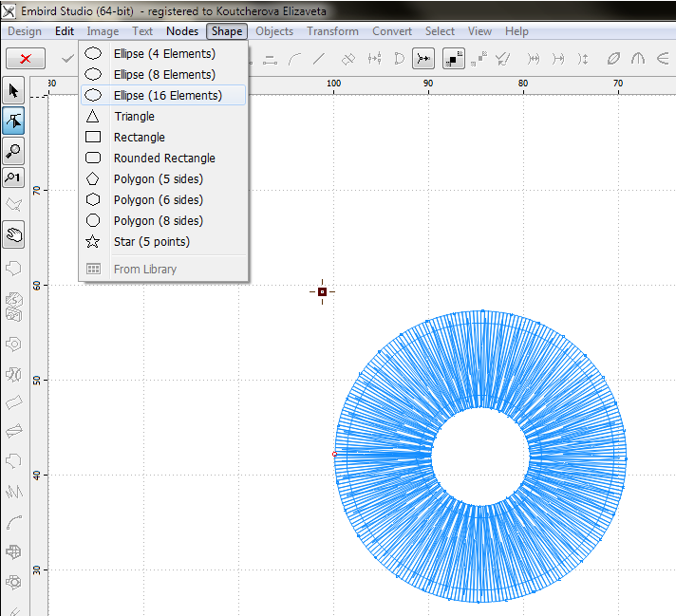676x616 pixels.
Task: Choose the Triangle shape entry
Action: click(x=134, y=117)
